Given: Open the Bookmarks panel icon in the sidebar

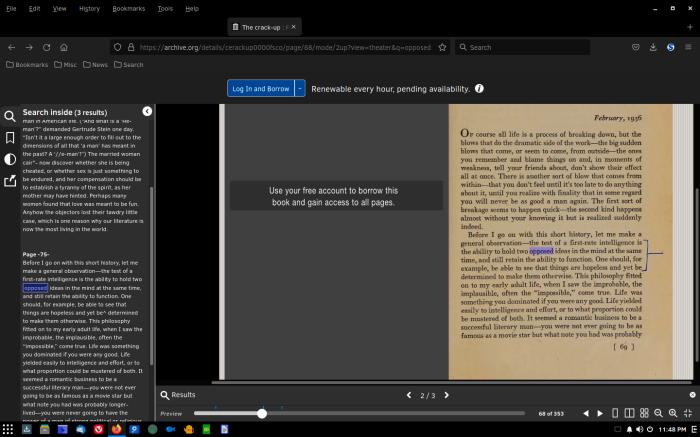Looking at the screenshot, I should point(9,137).
